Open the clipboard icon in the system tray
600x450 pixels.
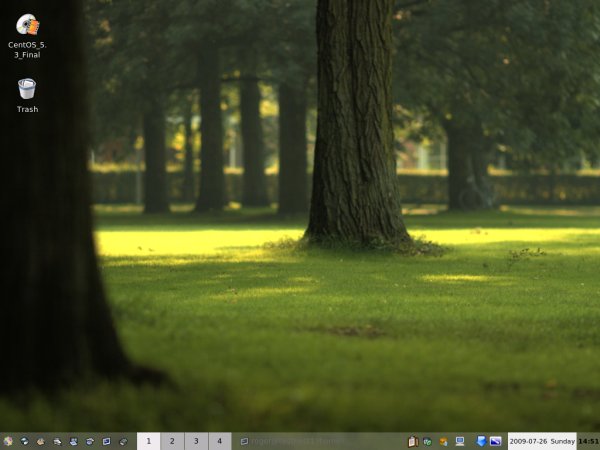(412, 441)
